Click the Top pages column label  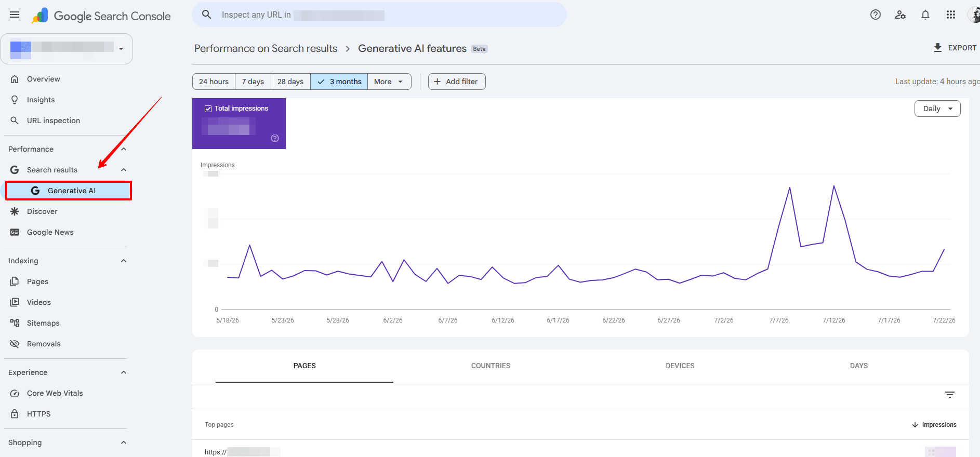point(219,425)
